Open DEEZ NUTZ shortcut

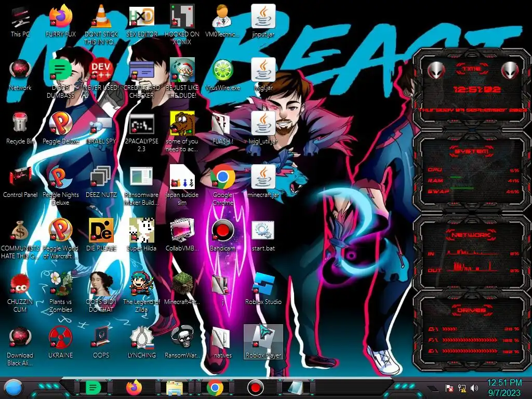pos(101,182)
